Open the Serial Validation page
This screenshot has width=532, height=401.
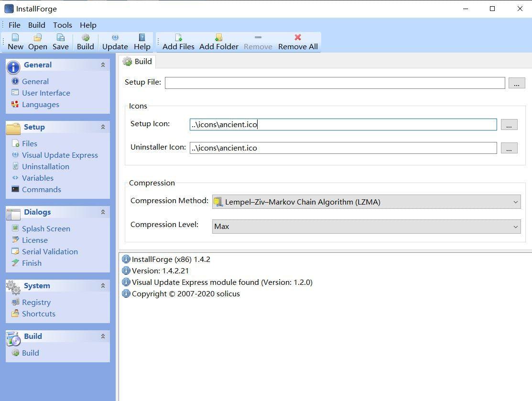pos(50,251)
